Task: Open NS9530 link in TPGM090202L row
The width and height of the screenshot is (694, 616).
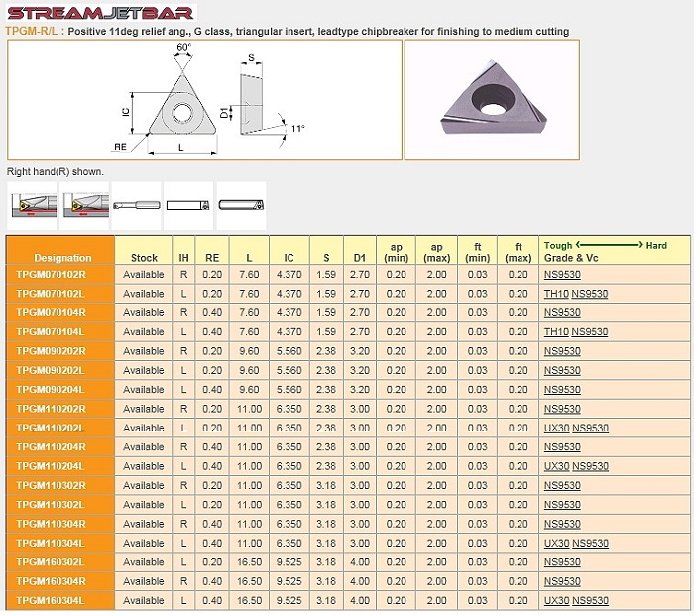Action: [562, 371]
